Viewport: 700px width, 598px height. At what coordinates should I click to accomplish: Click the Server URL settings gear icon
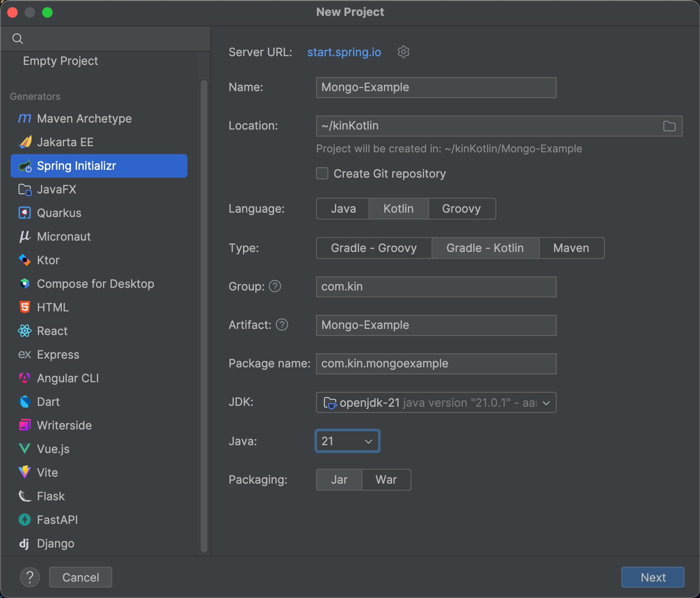[403, 52]
